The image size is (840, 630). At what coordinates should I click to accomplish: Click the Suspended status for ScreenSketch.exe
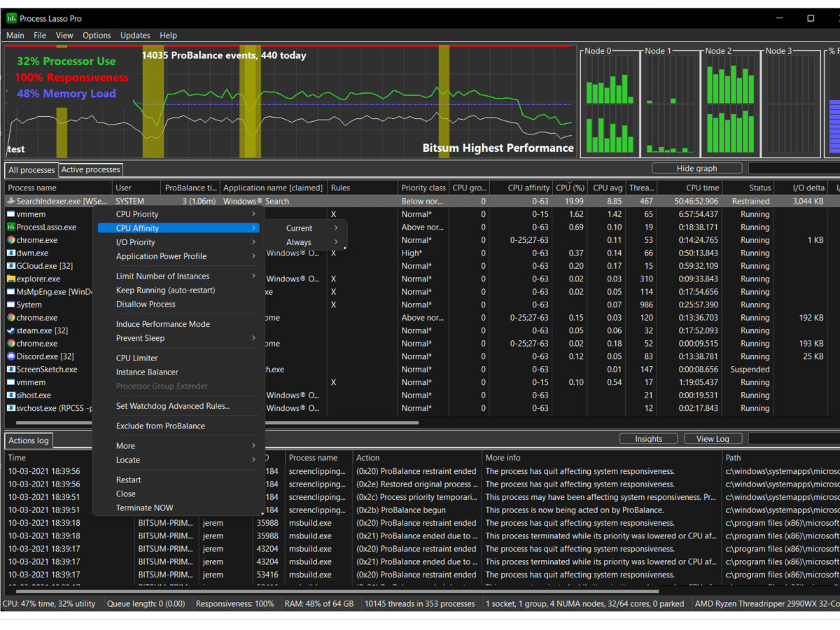pyautogui.click(x=750, y=370)
